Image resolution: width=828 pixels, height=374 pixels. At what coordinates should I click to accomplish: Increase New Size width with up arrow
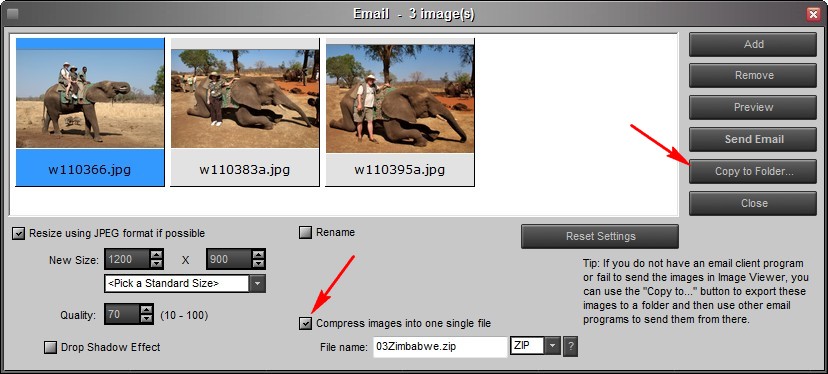click(x=157, y=255)
